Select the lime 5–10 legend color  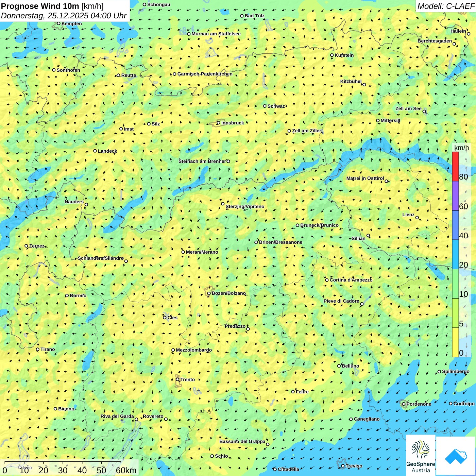[455, 313]
